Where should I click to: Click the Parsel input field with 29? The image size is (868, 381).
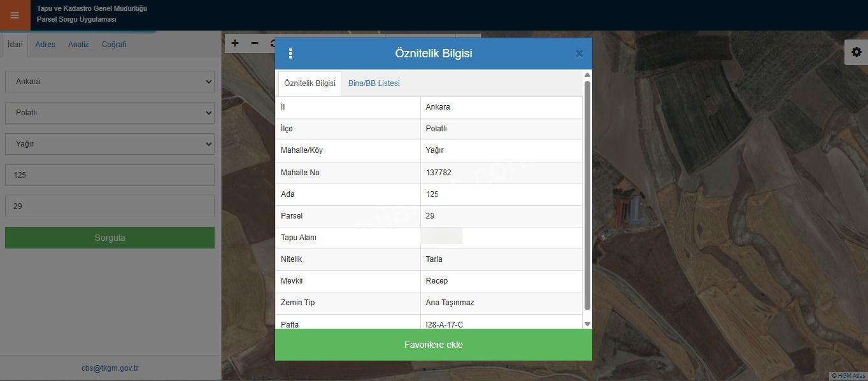tap(110, 206)
